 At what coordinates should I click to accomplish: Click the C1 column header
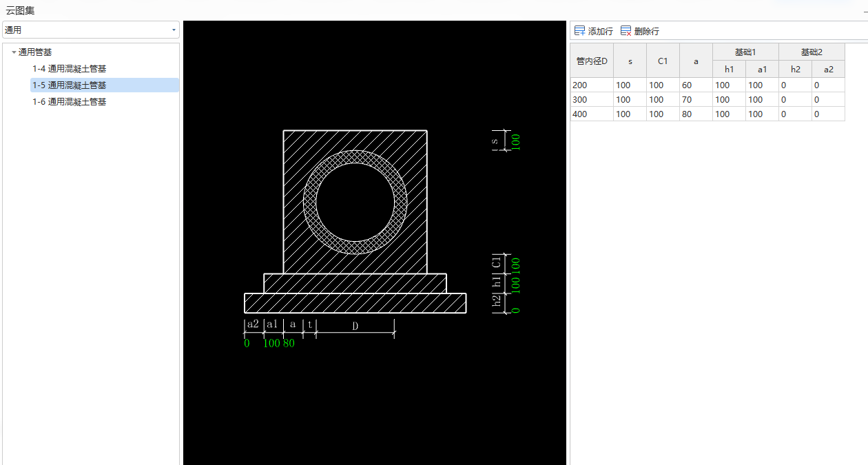(663, 61)
